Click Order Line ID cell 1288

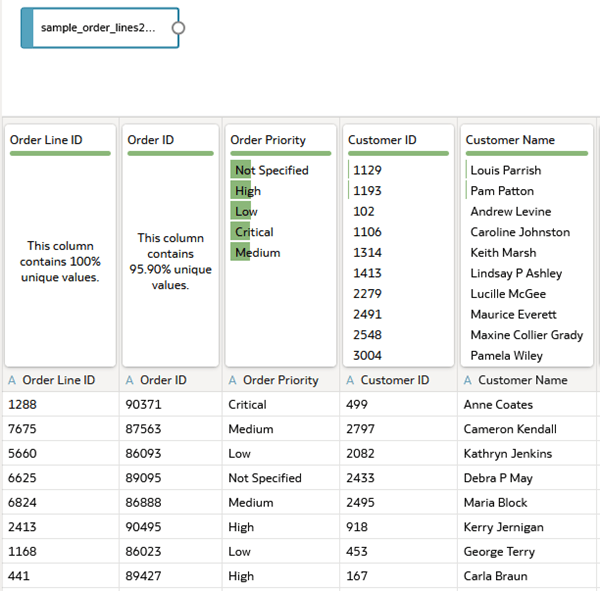61,404
